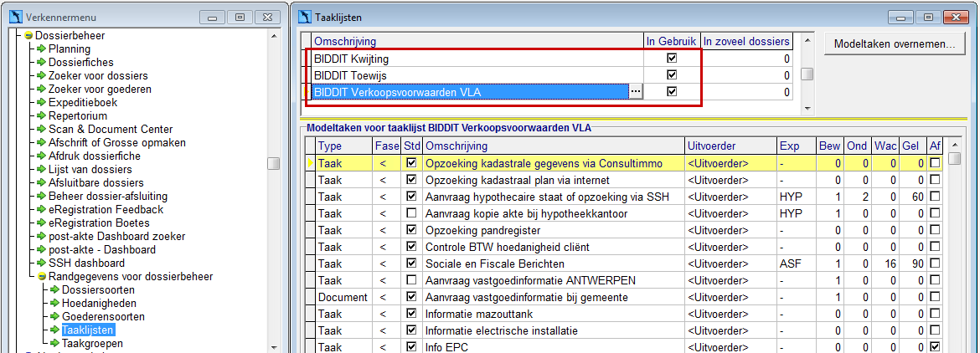Click Gel value 60 in hypothecaire staat row

coord(912,197)
